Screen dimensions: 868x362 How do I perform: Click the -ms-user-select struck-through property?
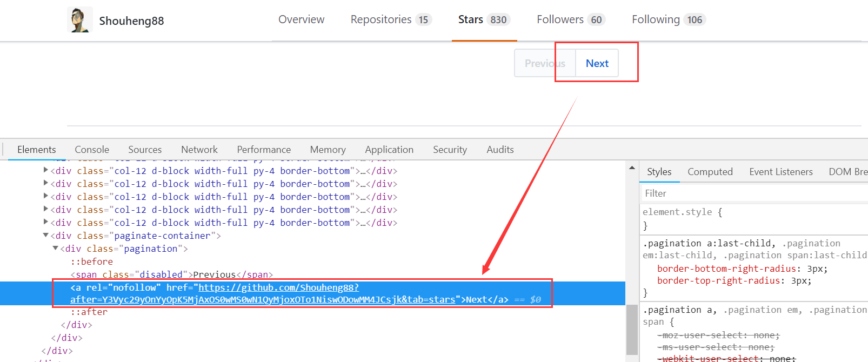coord(716,347)
